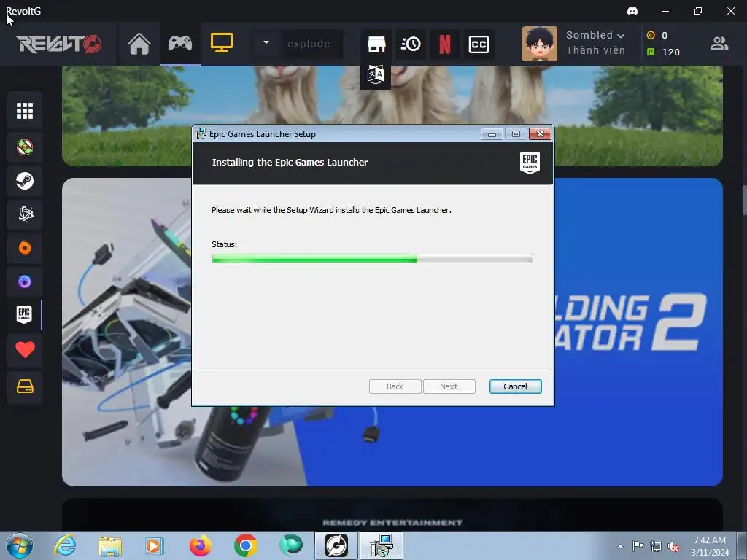Switch to the installer taskbar button
The image size is (747, 560).
point(382,545)
